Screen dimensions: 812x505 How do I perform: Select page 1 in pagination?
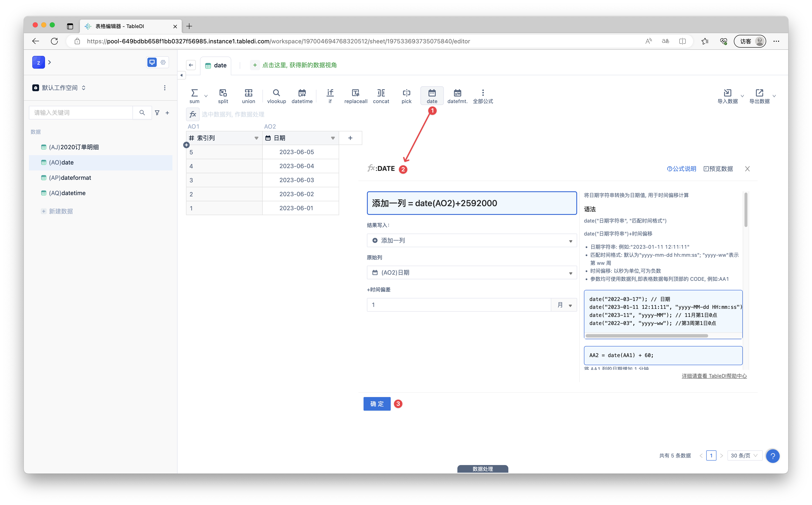[x=711, y=455]
